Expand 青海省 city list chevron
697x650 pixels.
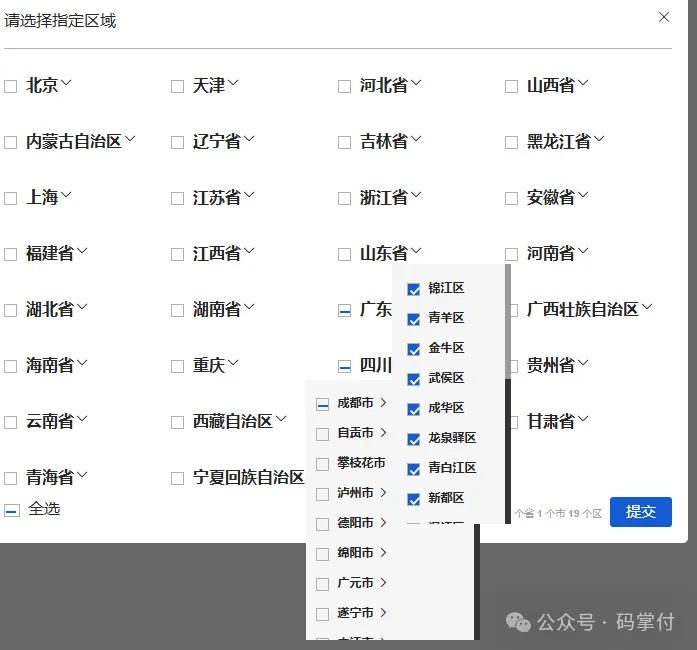(x=82, y=474)
